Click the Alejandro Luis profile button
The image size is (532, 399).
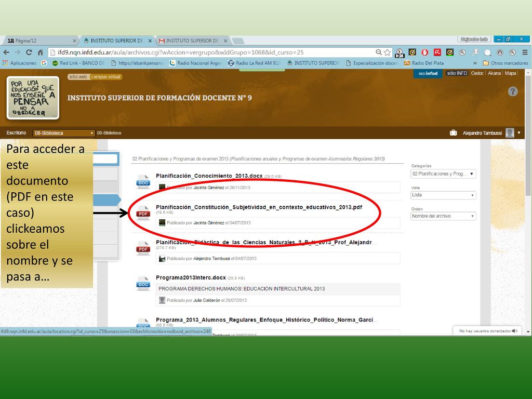tap(474, 39)
